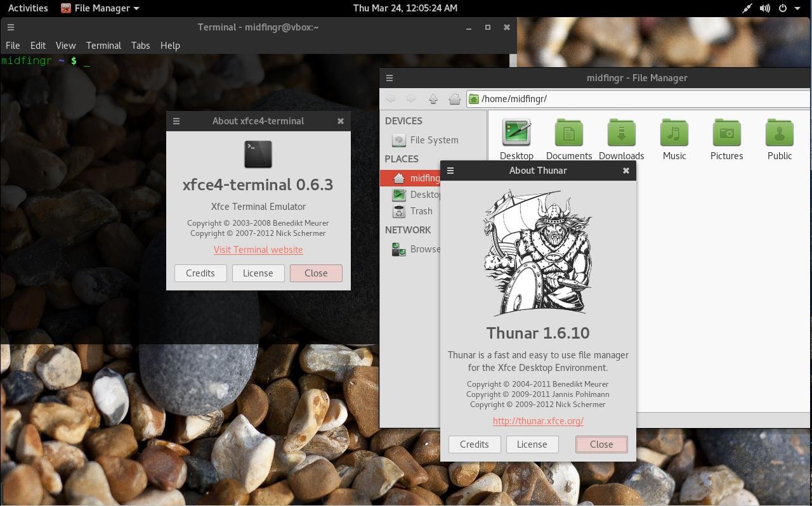Image resolution: width=812 pixels, height=506 pixels.
Task: Open the power icon in top bar
Action: pyautogui.click(x=783, y=8)
